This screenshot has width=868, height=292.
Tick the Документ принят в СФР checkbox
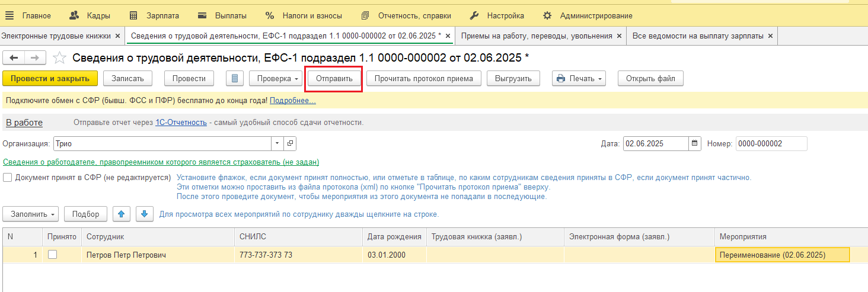(x=7, y=177)
